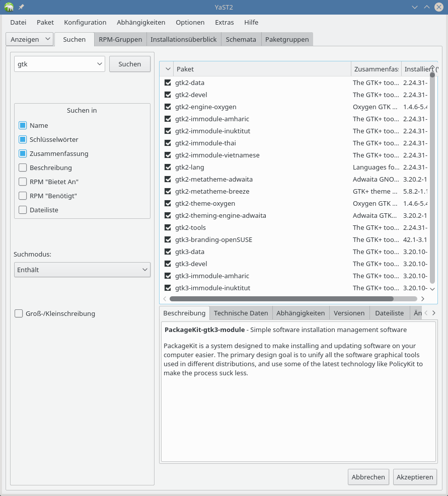Click the Suchen search button

coord(129,64)
